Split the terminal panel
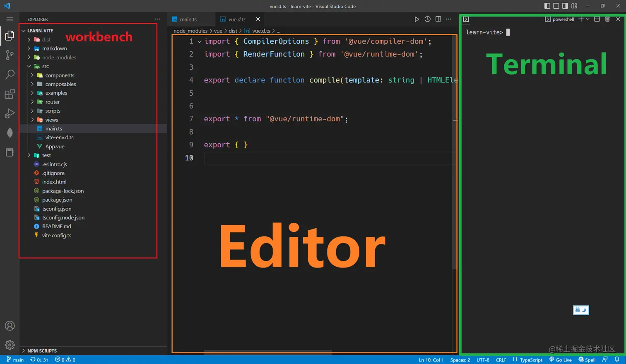Screen dimensions: 626x364 [597, 19]
